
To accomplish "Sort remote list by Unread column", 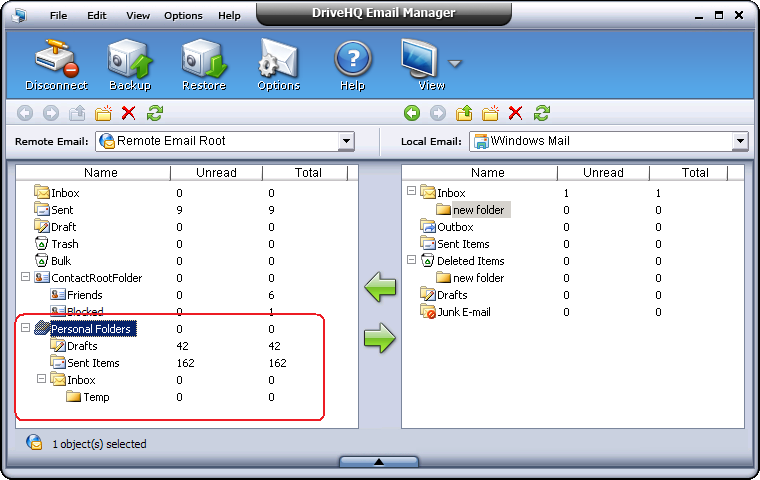I will (216, 173).
